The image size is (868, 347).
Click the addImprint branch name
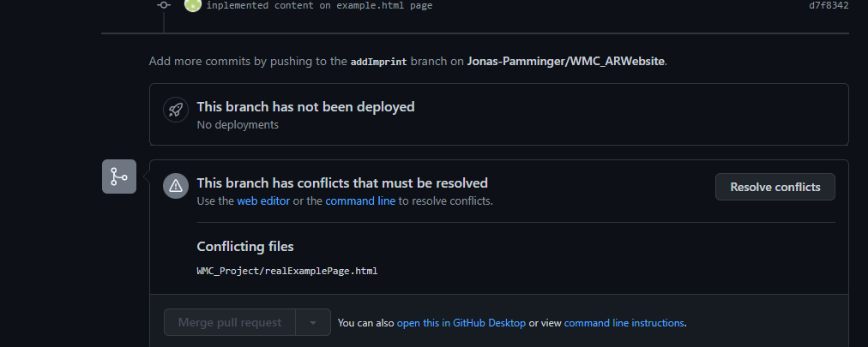click(x=378, y=62)
